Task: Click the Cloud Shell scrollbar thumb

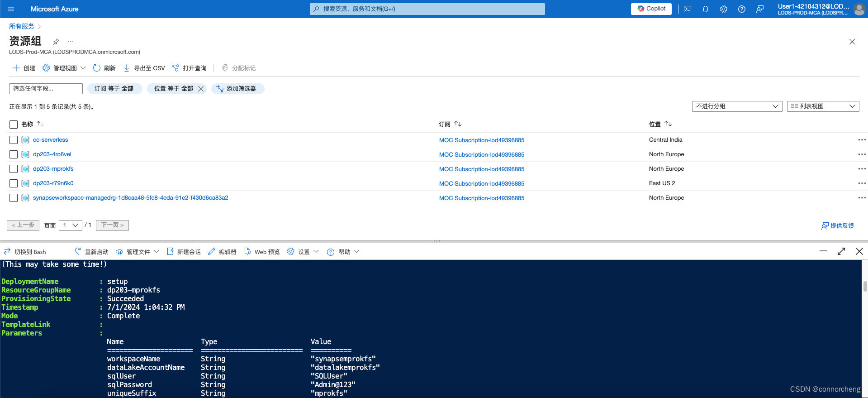Action: (x=865, y=286)
